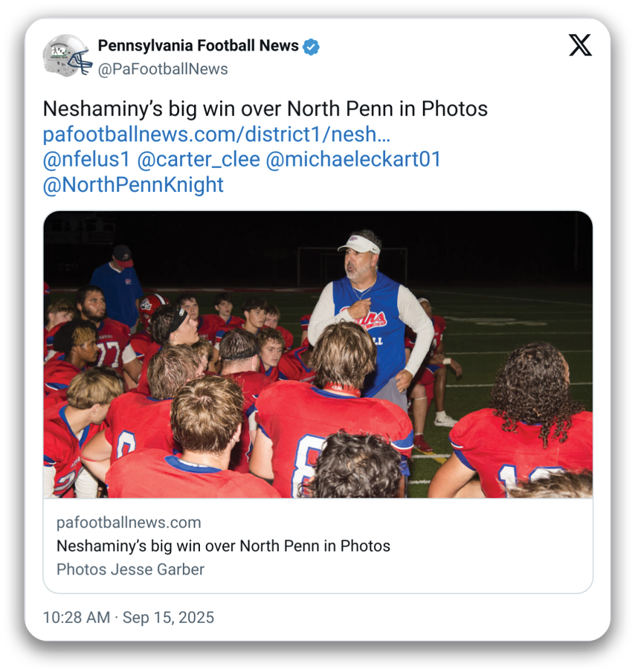
Task: Click the blue verified checkmark badge
Action: pyautogui.click(x=312, y=47)
